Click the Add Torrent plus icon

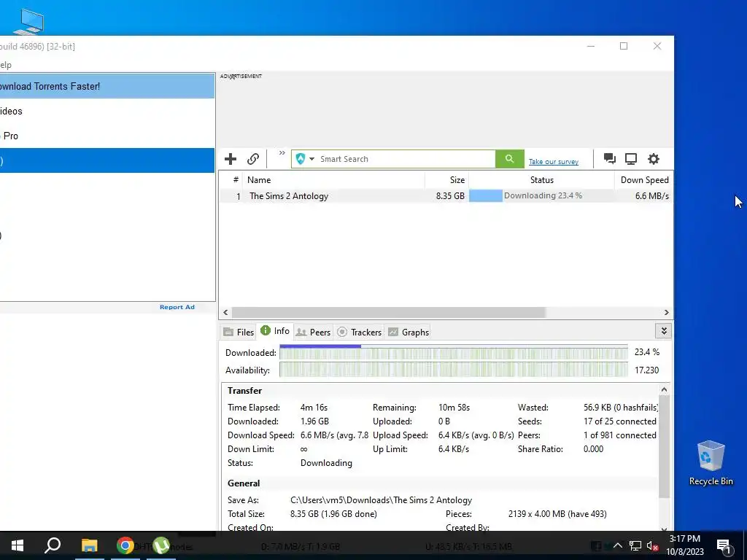click(231, 159)
